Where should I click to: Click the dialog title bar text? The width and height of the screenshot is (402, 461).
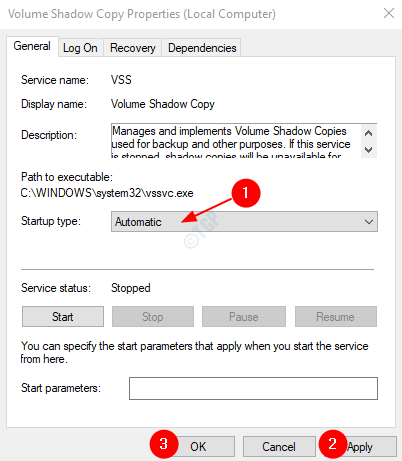(x=142, y=14)
